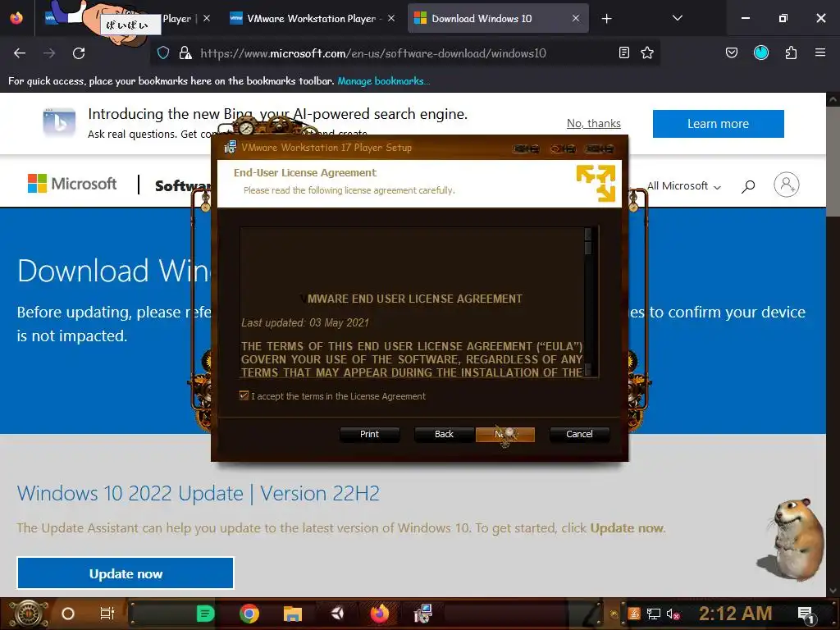Dismiss Bing banner with No, thanks
840x630 pixels.
[x=594, y=124]
